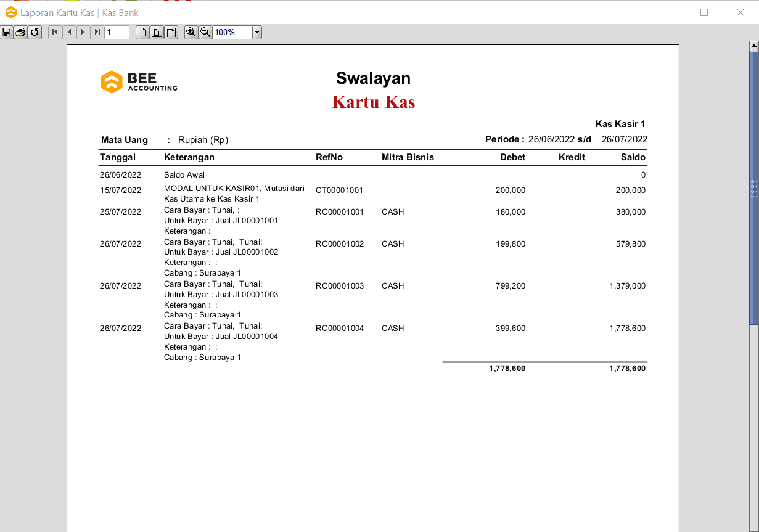759x532 pixels.
Task: Click the balance value 1,379,000
Action: point(628,286)
